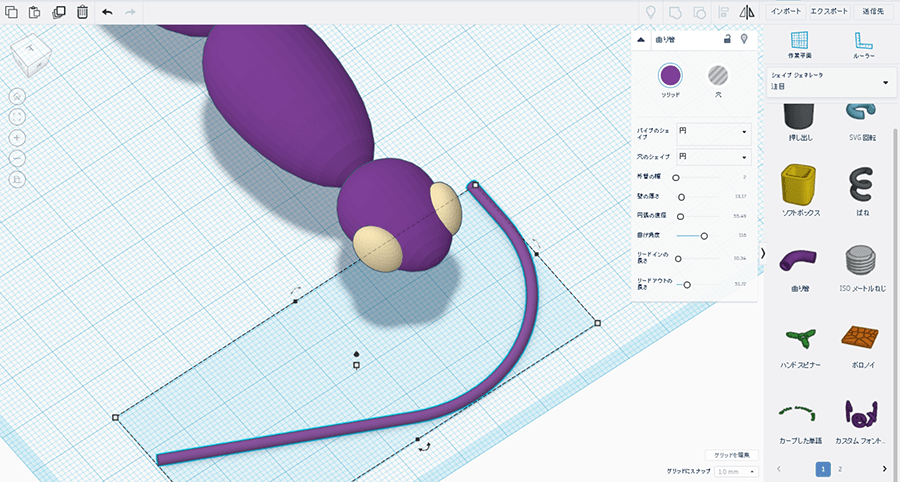Viewport: 900px width, 482px height.
Task: Click the グリッドを編集 (Edit grid) button
Action: 732,455
